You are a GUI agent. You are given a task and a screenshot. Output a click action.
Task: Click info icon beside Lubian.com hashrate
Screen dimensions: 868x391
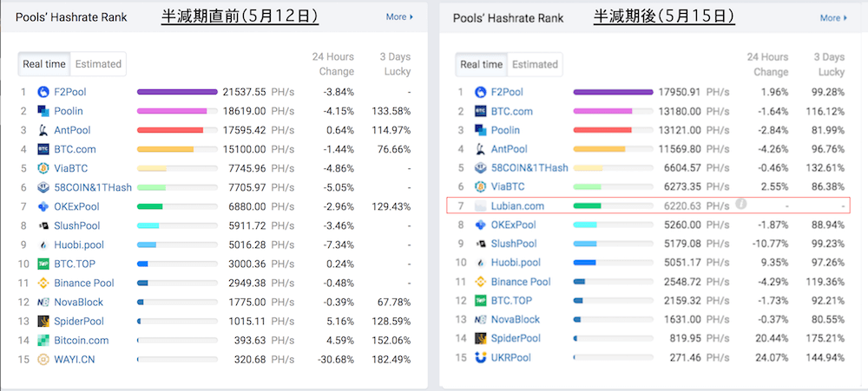point(740,204)
